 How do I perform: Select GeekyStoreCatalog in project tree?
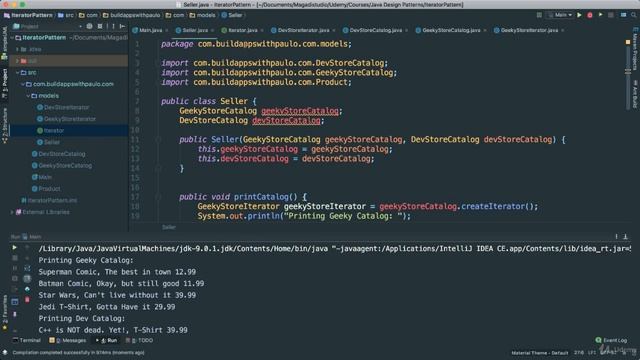tap(62, 166)
